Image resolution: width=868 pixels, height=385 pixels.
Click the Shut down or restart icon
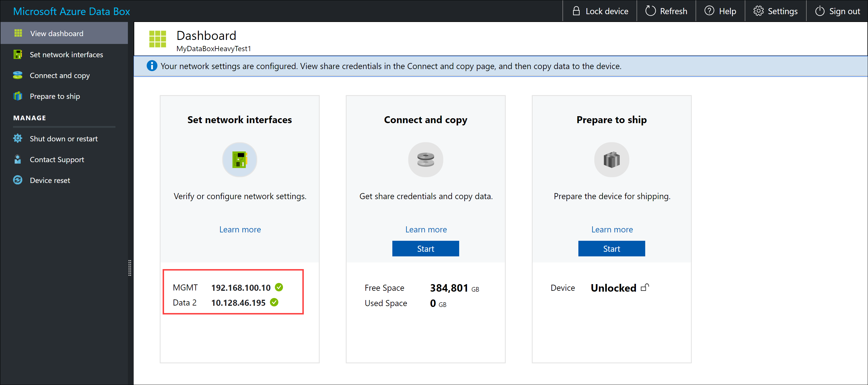(x=16, y=138)
